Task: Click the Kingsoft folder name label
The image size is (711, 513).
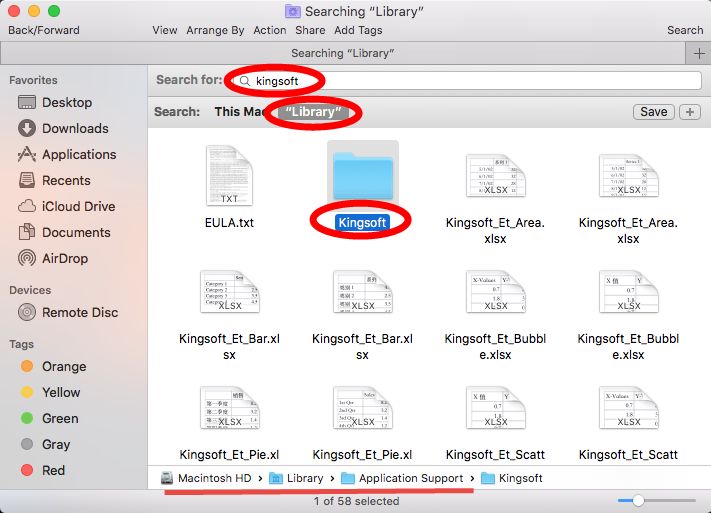Action: tap(362, 223)
